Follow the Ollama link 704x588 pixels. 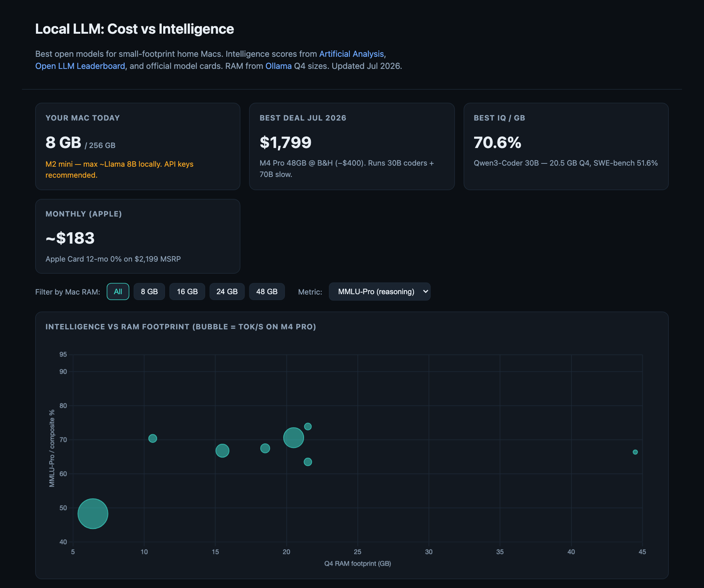pyautogui.click(x=278, y=66)
